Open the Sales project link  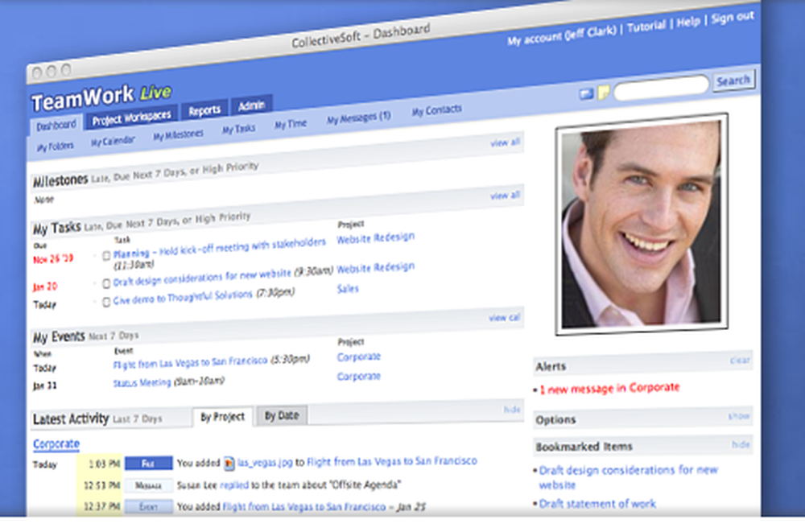pos(348,289)
